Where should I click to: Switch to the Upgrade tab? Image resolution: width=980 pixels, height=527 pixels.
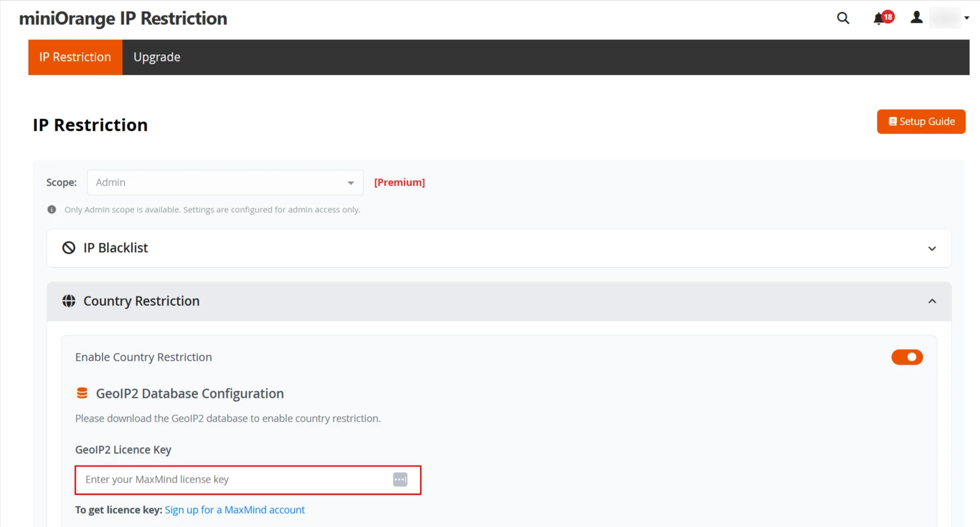point(157,57)
